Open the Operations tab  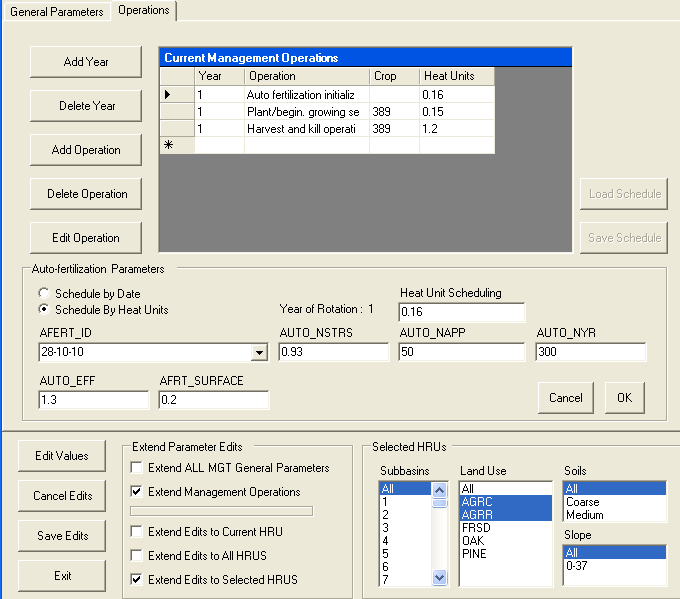pyautogui.click(x=143, y=10)
